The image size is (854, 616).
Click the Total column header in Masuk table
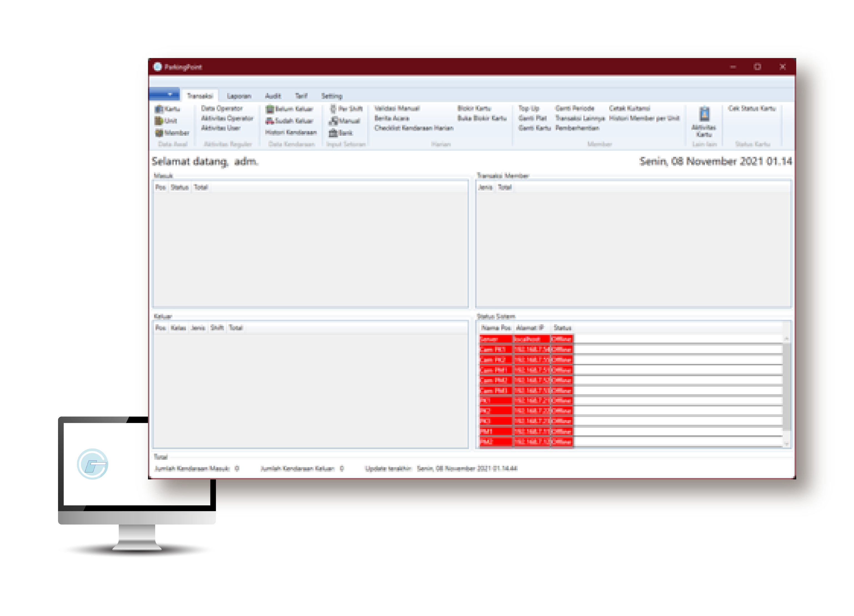point(201,187)
